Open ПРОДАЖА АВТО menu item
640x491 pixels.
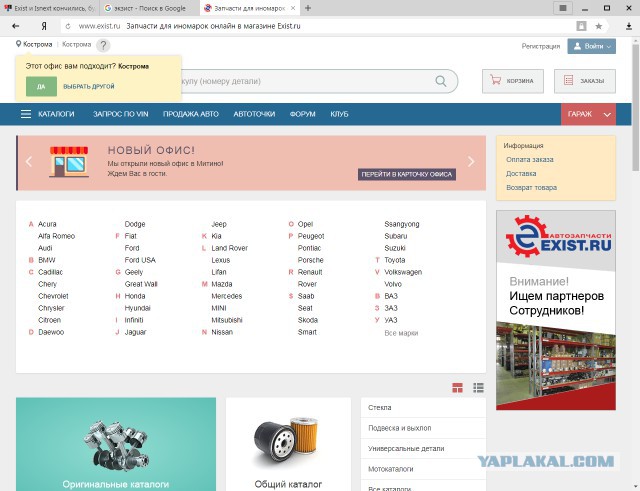pyautogui.click(x=191, y=114)
